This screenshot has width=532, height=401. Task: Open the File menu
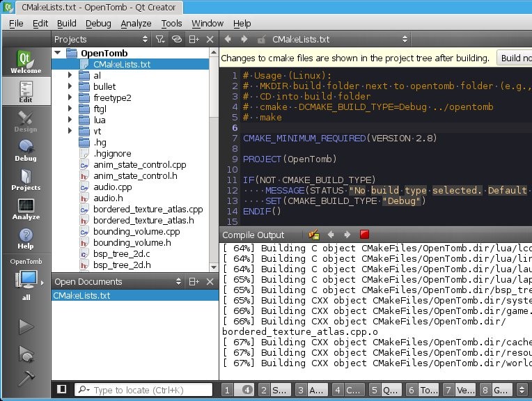click(16, 24)
